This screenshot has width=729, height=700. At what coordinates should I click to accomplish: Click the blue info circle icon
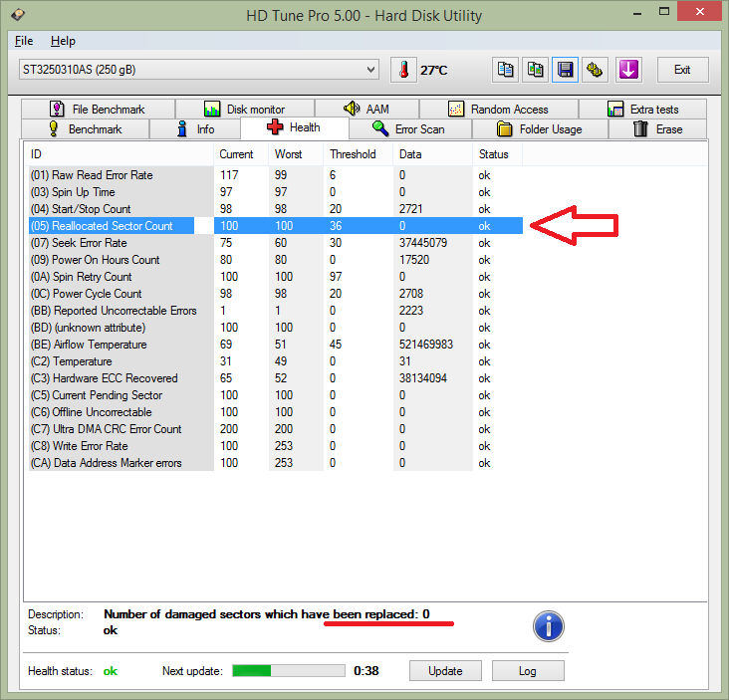pos(548,626)
